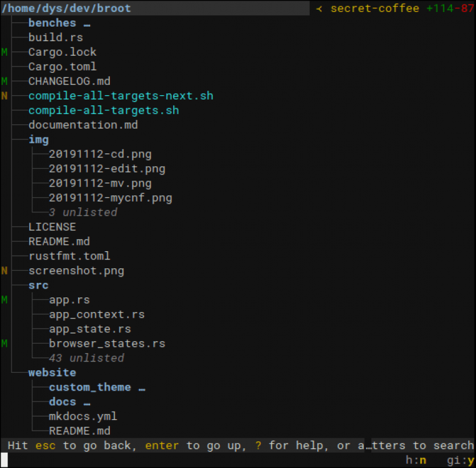Select the src directory

(x=39, y=285)
